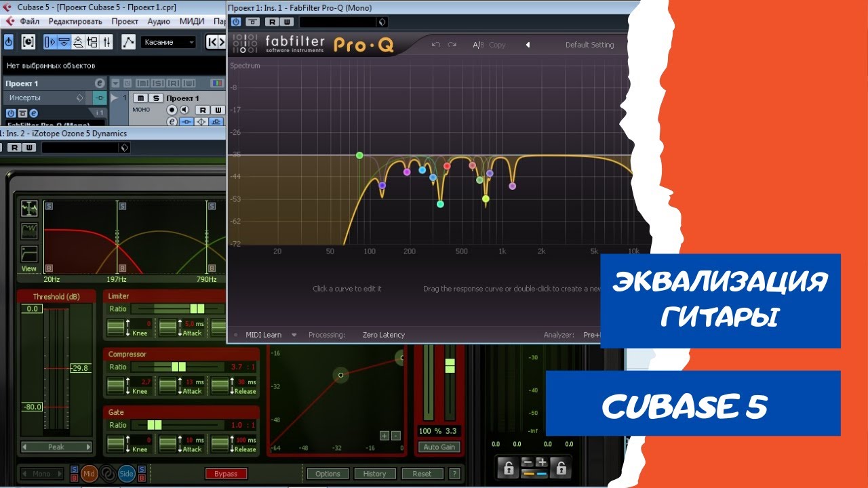The width and height of the screenshot is (868, 488).
Task: Select the teal EQ band node
Action: (x=440, y=204)
